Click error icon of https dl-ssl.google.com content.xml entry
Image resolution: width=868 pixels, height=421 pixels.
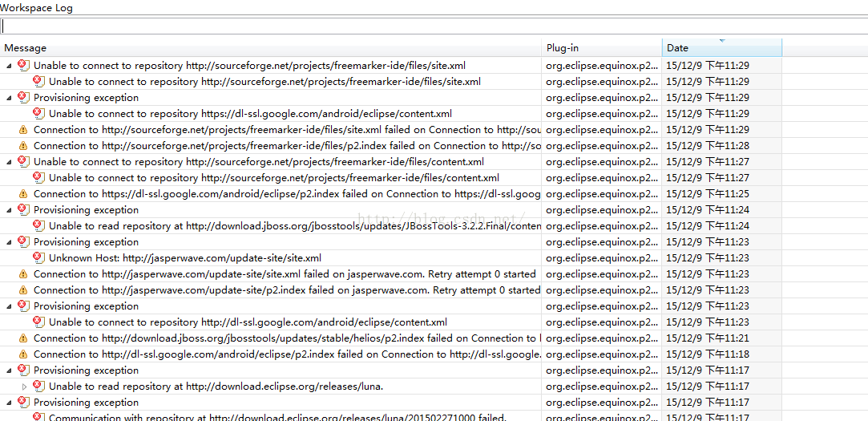tap(38, 113)
